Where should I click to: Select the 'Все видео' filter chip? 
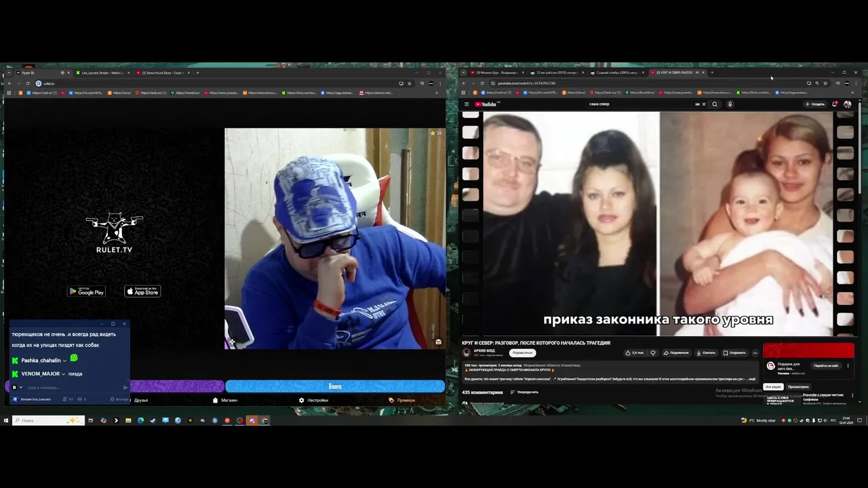tap(773, 387)
